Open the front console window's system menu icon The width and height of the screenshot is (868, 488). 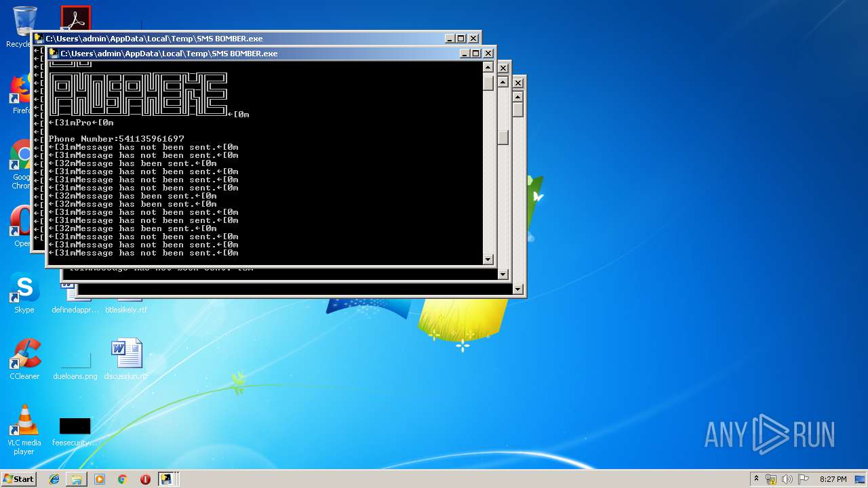[x=54, y=54]
